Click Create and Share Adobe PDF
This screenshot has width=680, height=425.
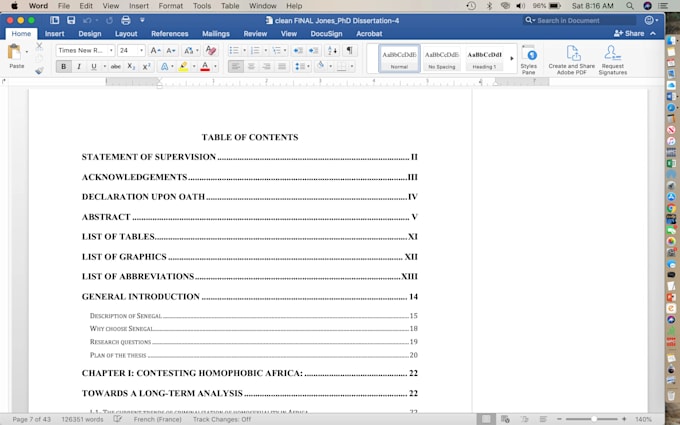click(572, 60)
